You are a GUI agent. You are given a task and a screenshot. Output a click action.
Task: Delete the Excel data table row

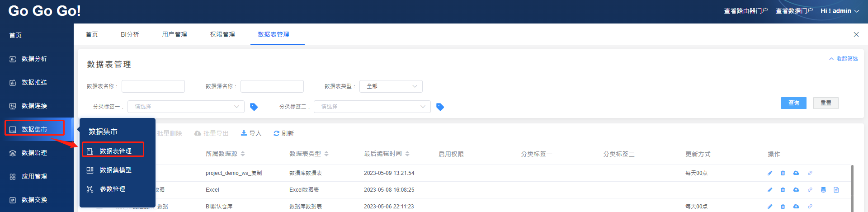pos(783,190)
